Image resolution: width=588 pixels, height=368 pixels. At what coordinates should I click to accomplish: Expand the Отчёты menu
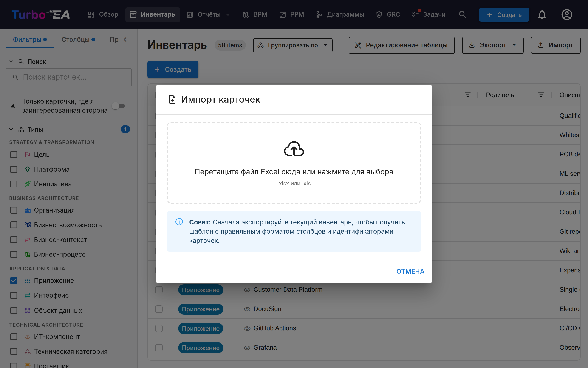coord(209,14)
